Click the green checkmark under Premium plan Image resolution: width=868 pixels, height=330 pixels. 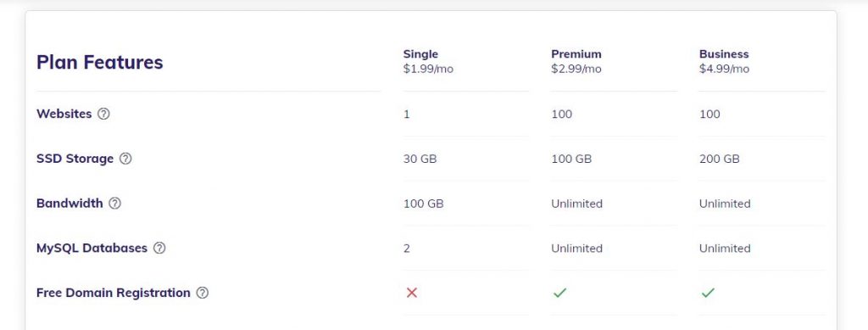[559, 293]
